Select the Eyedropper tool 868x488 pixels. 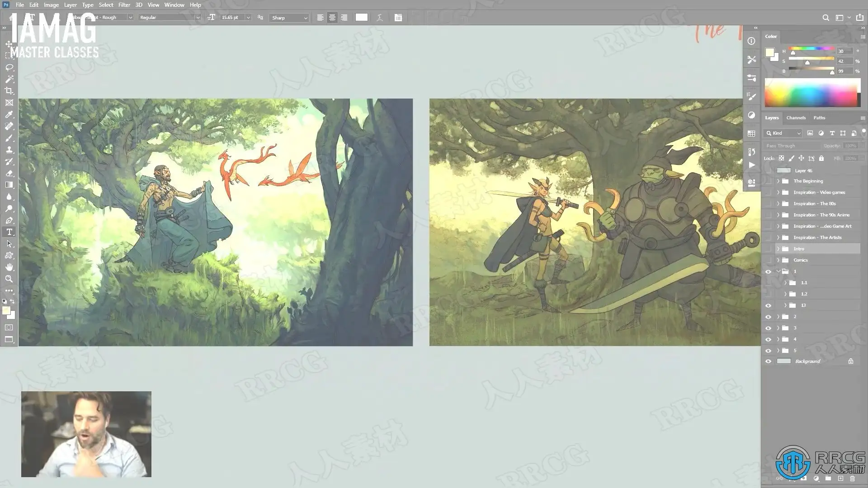pos(9,115)
